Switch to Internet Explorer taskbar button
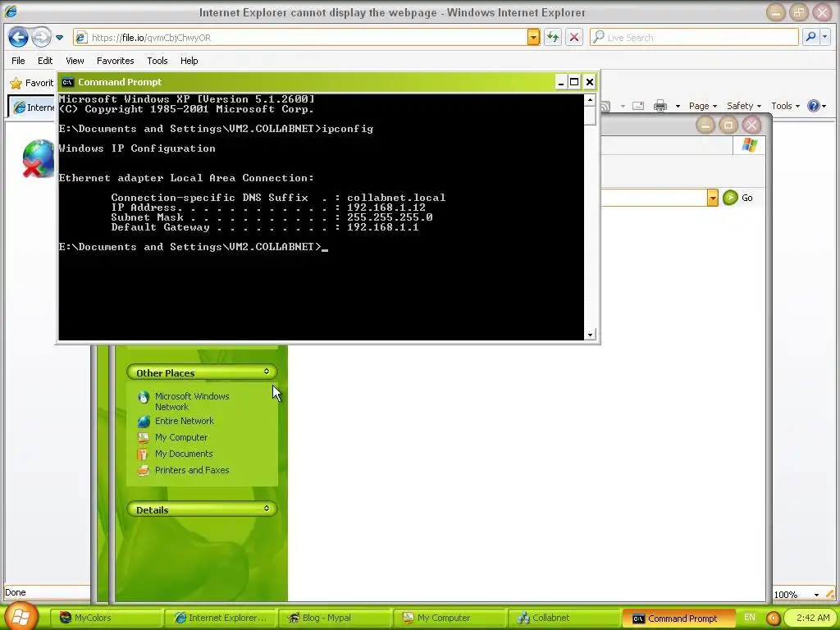Image resolution: width=840 pixels, height=630 pixels. pyautogui.click(x=221, y=618)
